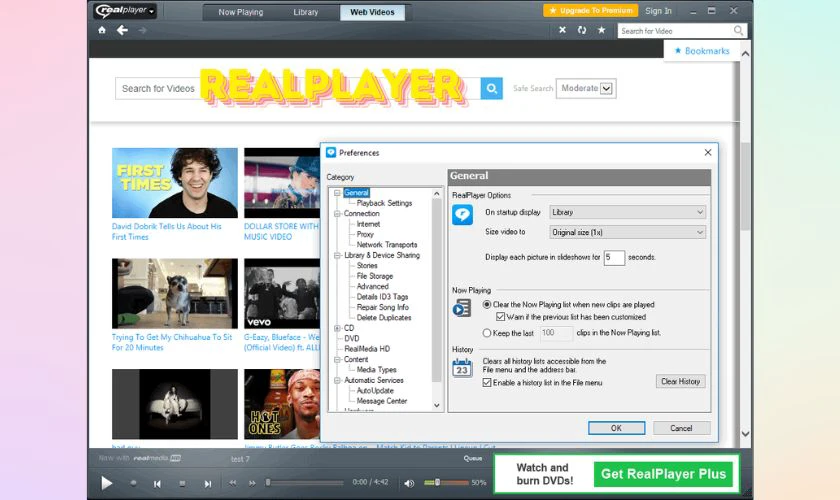This screenshot has width=840, height=500.
Task: Click the record dot button
Action: (133, 483)
